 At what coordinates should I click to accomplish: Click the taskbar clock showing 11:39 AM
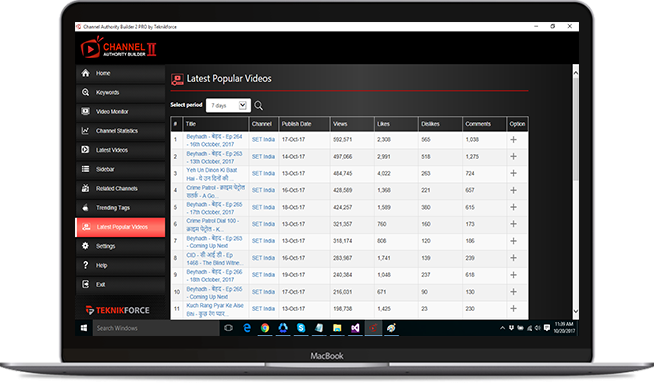tap(564, 328)
